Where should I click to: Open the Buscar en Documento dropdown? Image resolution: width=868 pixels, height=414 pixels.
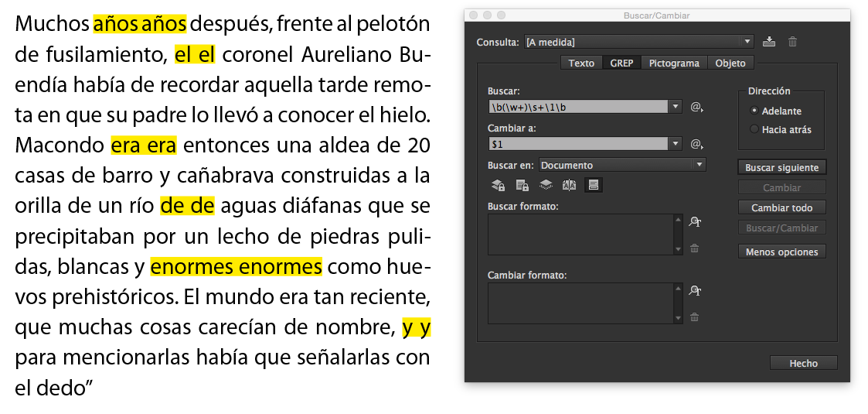pyautogui.click(x=622, y=165)
